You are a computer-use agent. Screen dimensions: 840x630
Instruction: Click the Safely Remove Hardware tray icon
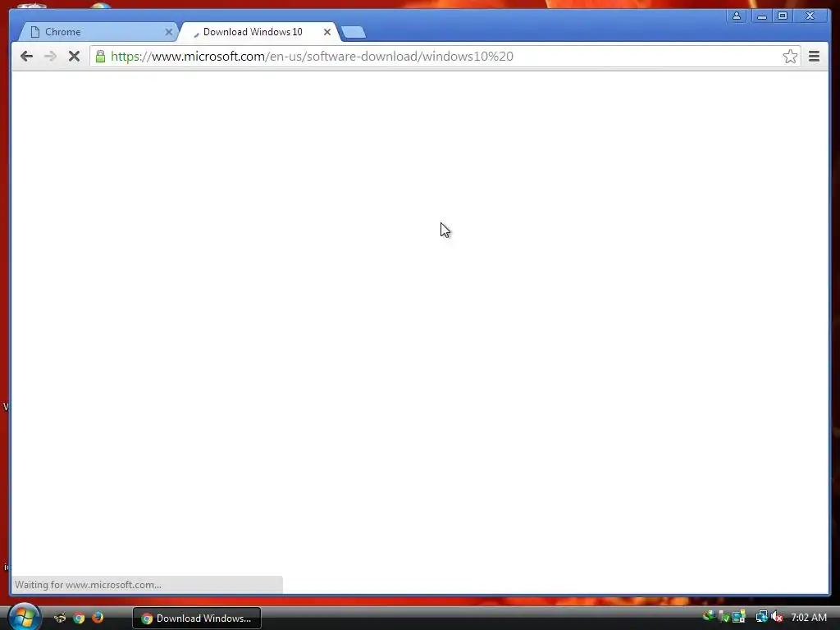click(x=724, y=617)
